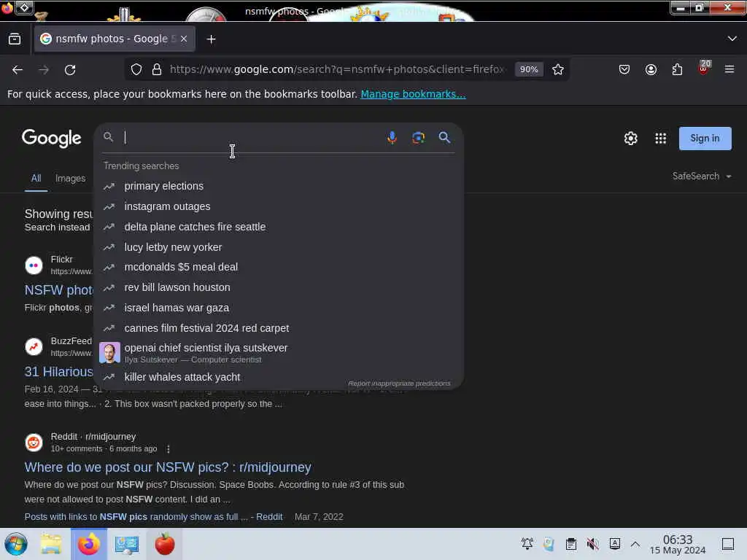Choose 'instagram outages' suggestion

278,206
